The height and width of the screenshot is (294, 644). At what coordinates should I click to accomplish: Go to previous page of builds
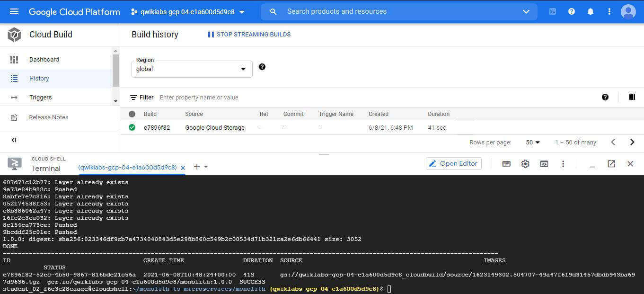tap(613, 142)
